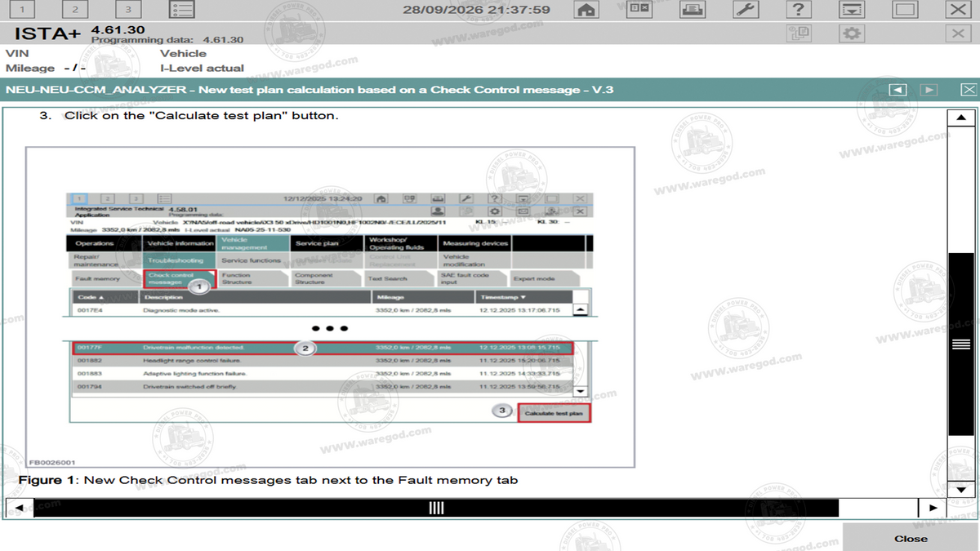Click the vertical scrollbar down arrow
This screenshot has height=551, width=980.
pyautogui.click(x=961, y=489)
